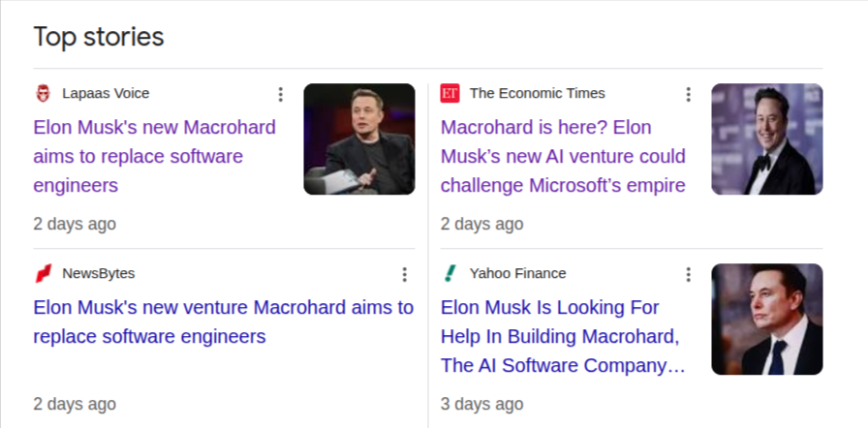Open "Macrohard is here?" Economic Times headline
Screen dimensions: 868x428
(x=563, y=156)
